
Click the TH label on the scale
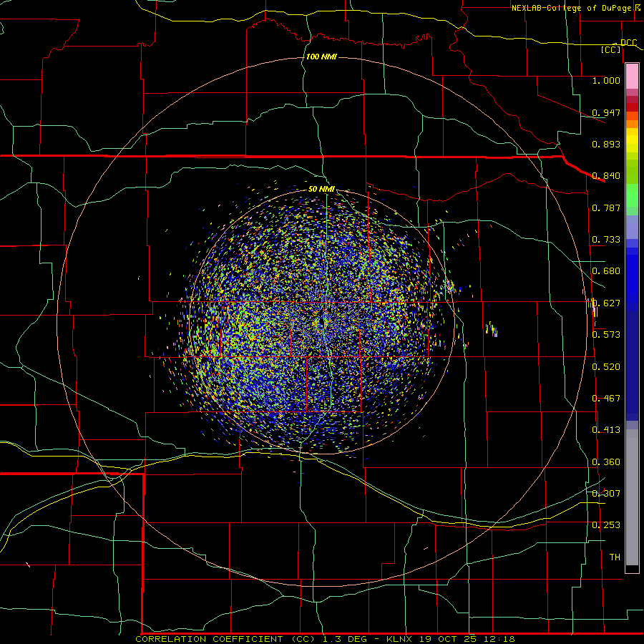click(615, 557)
